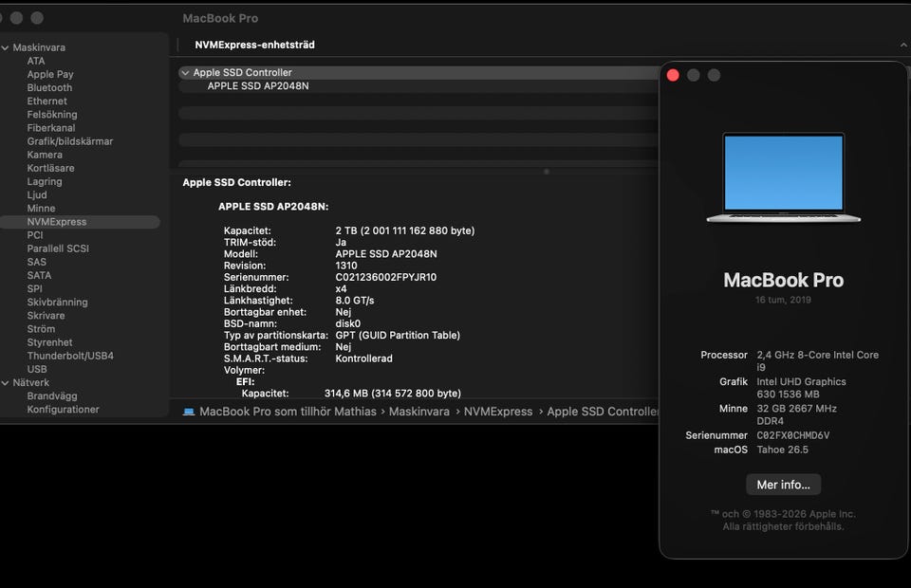Viewport: 911px width, 588px height.
Task: Click '314,6 MB (314 572 800 byte)' EFI capacity
Action: 392,394
